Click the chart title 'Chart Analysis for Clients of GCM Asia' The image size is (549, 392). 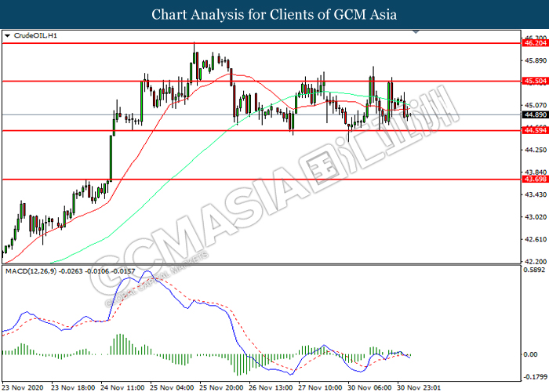274,14
